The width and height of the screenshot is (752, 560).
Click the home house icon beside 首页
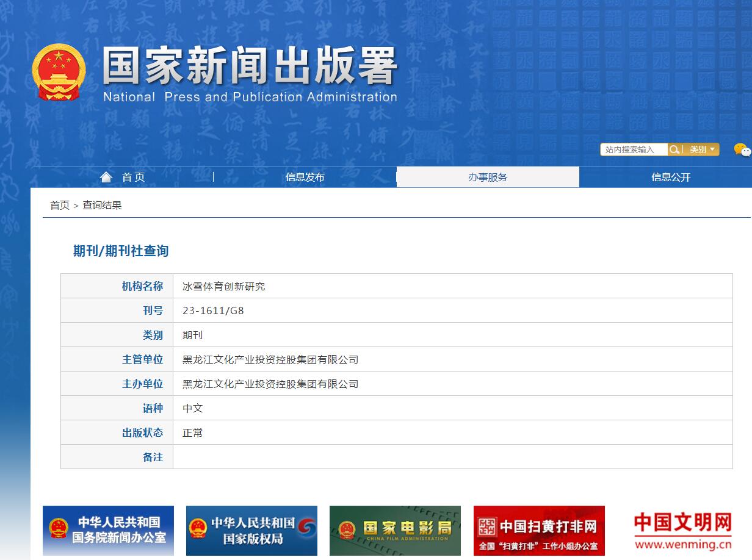coord(106,176)
